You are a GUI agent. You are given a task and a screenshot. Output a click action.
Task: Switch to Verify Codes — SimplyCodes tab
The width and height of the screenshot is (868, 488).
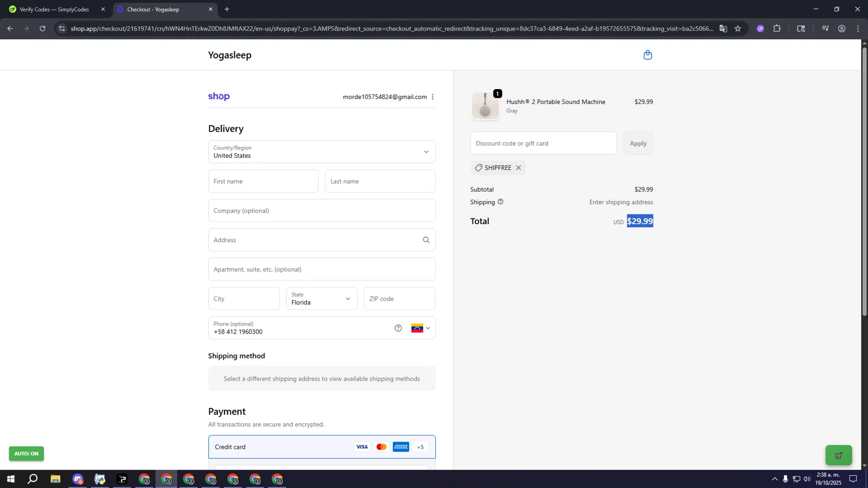54,9
